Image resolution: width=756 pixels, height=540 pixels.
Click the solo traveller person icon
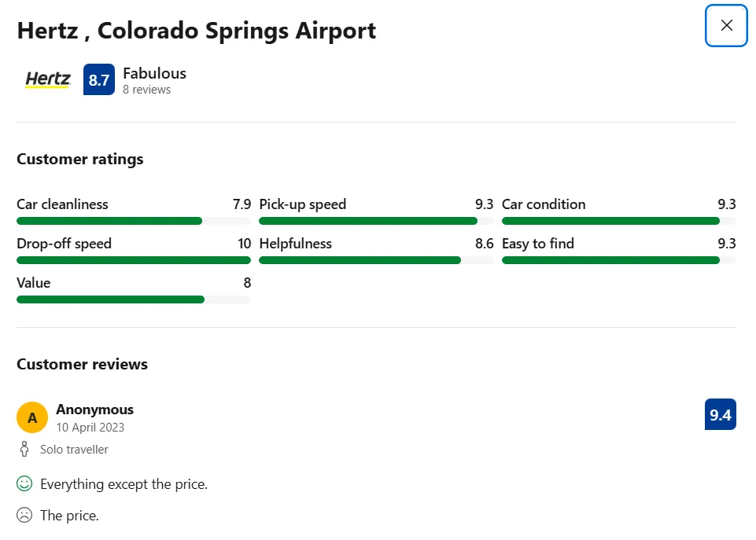pyautogui.click(x=24, y=450)
